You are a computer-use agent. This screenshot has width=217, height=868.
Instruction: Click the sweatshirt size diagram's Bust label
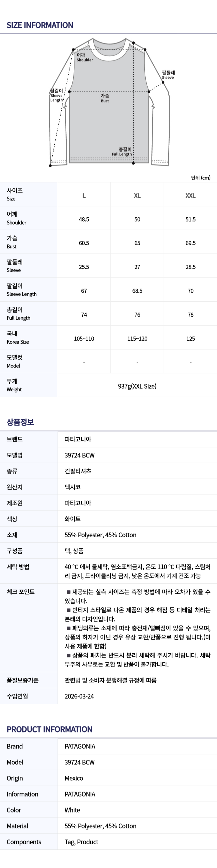click(105, 98)
